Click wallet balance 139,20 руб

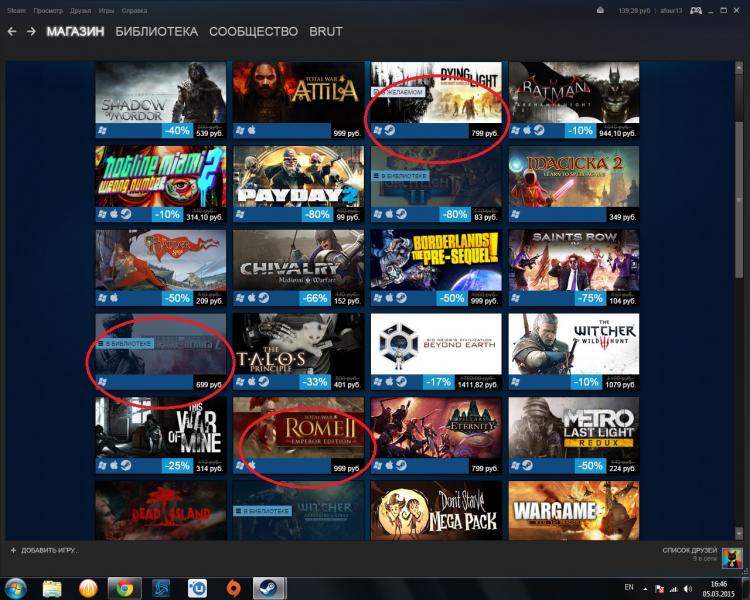coord(634,11)
